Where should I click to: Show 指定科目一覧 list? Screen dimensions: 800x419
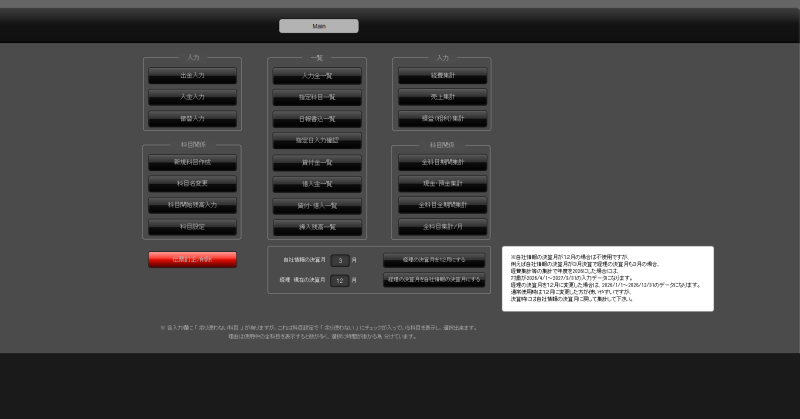click(317, 97)
